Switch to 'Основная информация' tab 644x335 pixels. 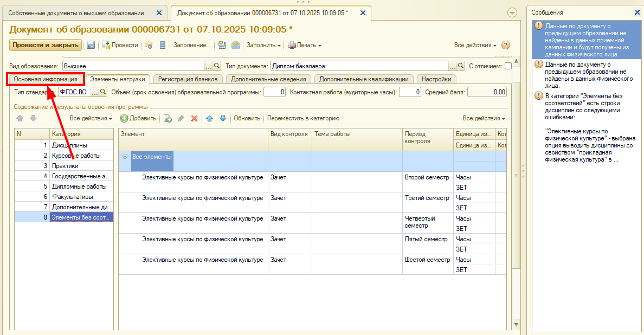coord(46,79)
